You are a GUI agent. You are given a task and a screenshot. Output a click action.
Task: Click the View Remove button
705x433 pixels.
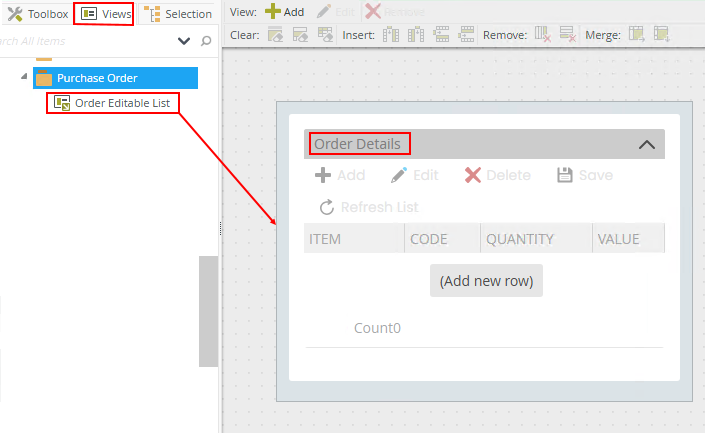point(395,12)
